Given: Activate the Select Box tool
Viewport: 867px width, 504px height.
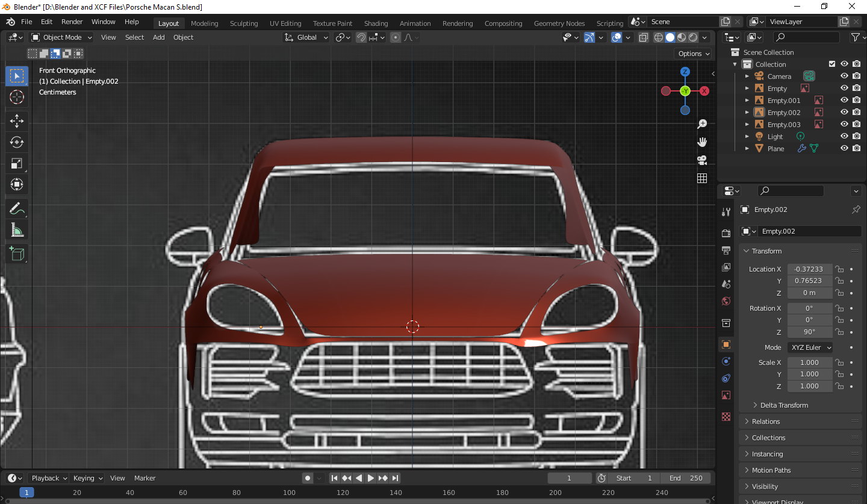Looking at the screenshot, I should click(x=17, y=76).
